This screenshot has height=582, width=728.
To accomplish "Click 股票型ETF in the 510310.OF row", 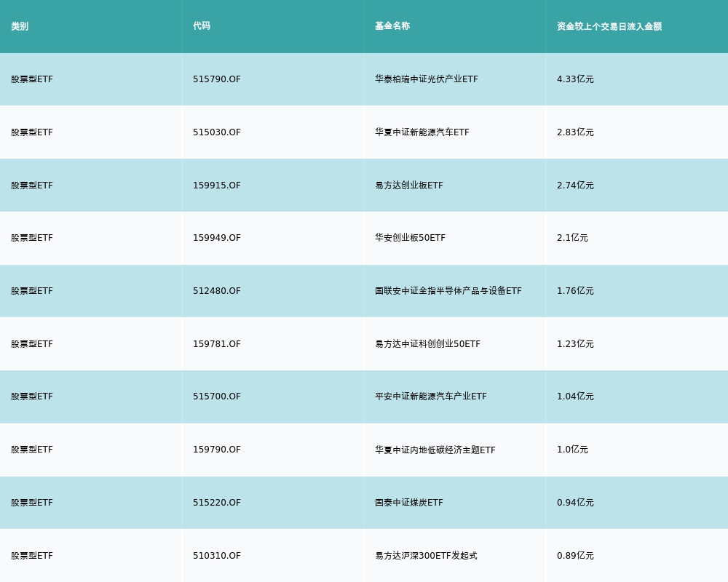I will [32, 556].
